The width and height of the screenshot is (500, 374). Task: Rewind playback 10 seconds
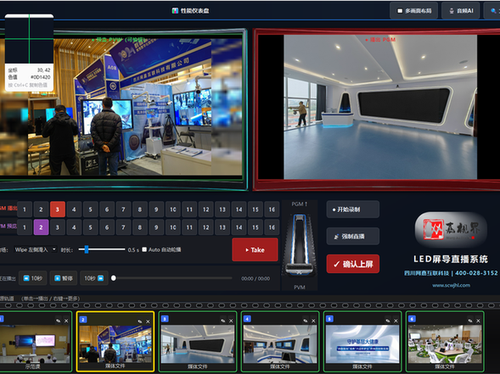[x=32, y=278]
